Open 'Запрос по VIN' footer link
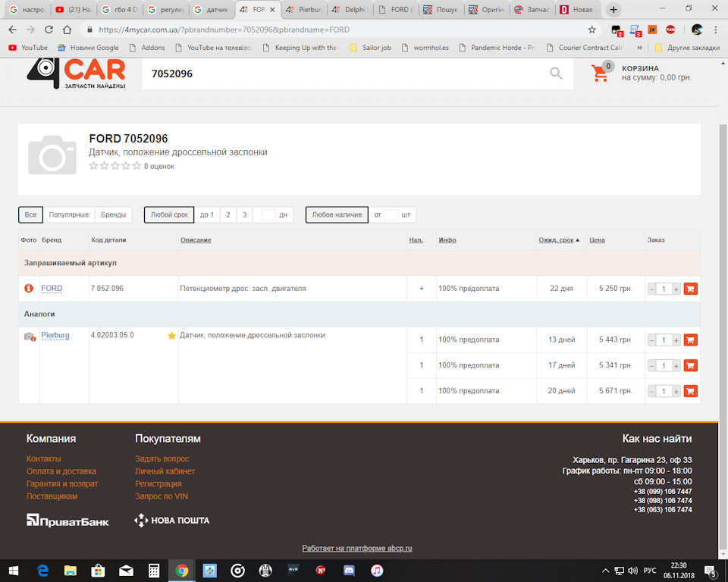This screenshot has width=728, height=582. [162, 496]
